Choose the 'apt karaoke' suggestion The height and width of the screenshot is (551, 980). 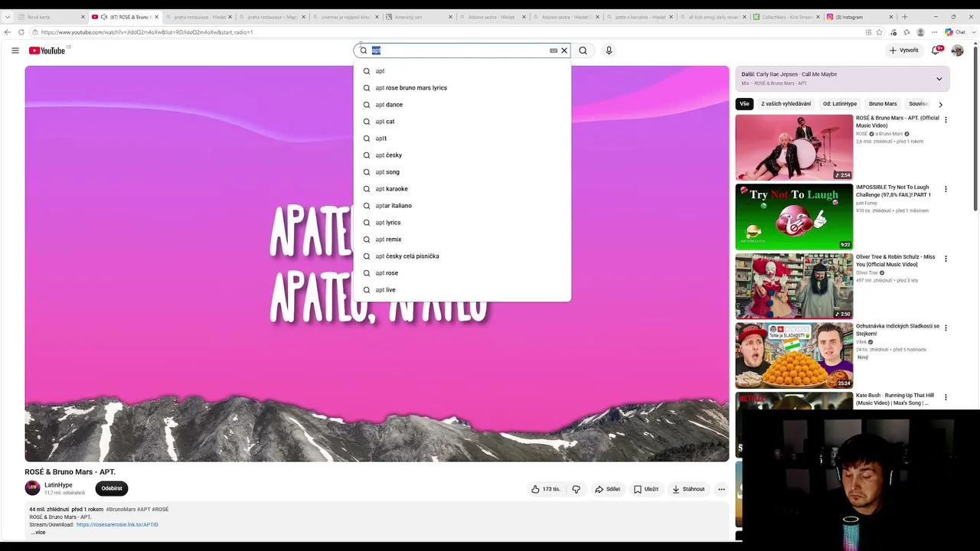pyautogui.click(x=462, y=189)
